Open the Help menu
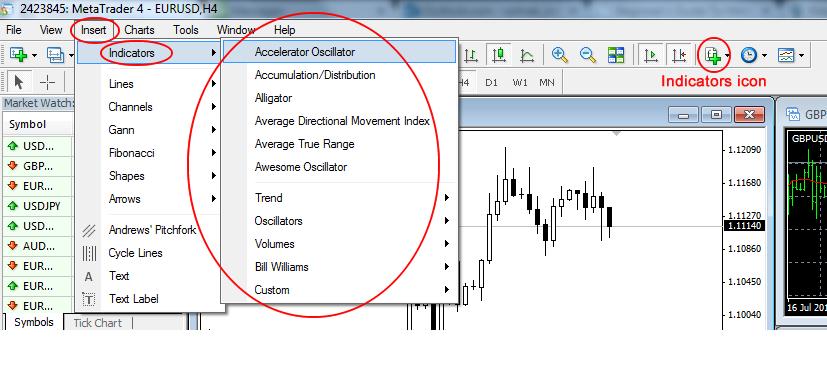Image resolution: width=827 pixels, height=384 pixels. [285, 30]
